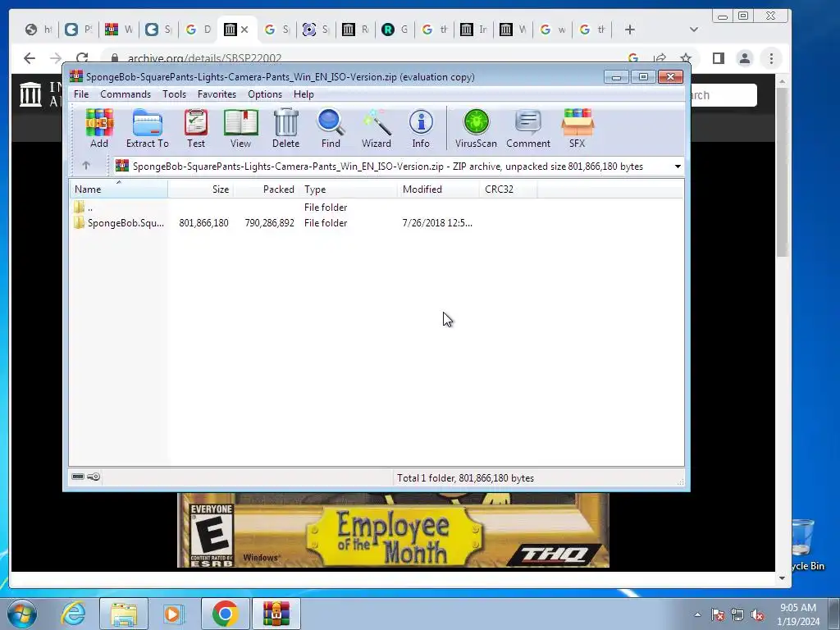Screen dimensions: 840x630
Task: Click the drive icon in WinRAR status bar
Action: coord(78,477)
